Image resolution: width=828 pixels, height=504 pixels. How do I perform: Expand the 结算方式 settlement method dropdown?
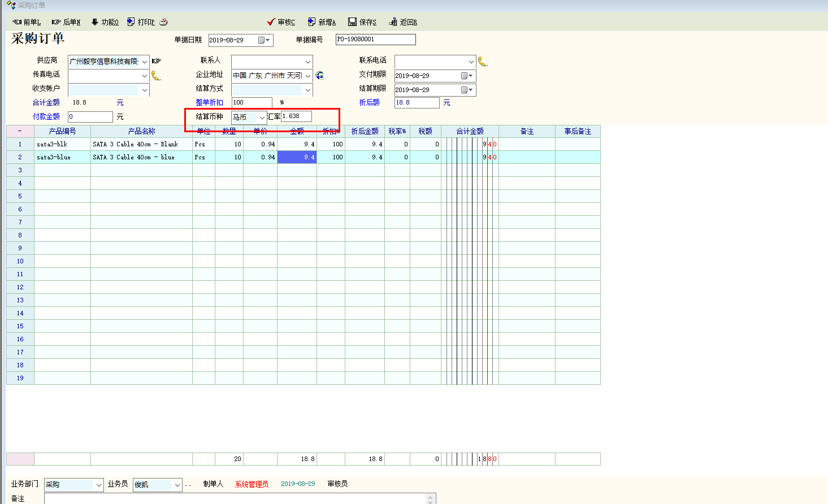click(307, 90)
